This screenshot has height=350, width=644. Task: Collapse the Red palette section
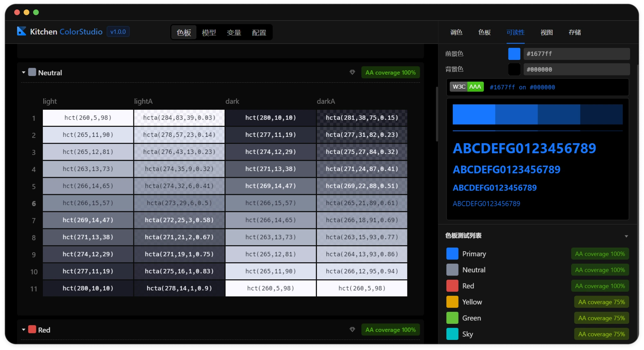(24, 330)
